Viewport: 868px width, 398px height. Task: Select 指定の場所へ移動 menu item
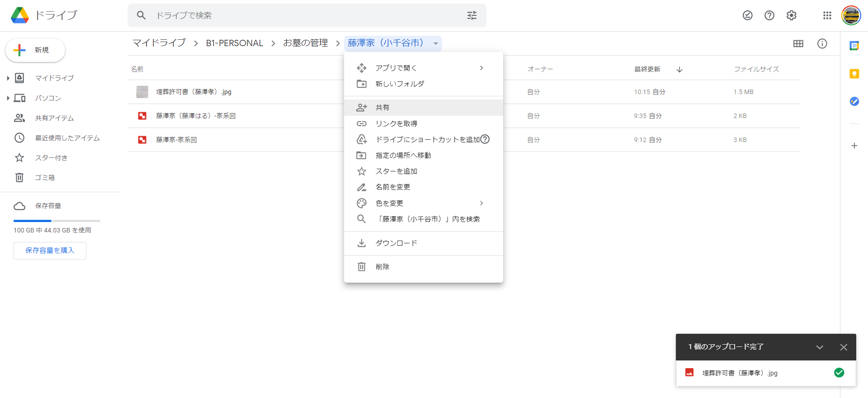[424, 155]
